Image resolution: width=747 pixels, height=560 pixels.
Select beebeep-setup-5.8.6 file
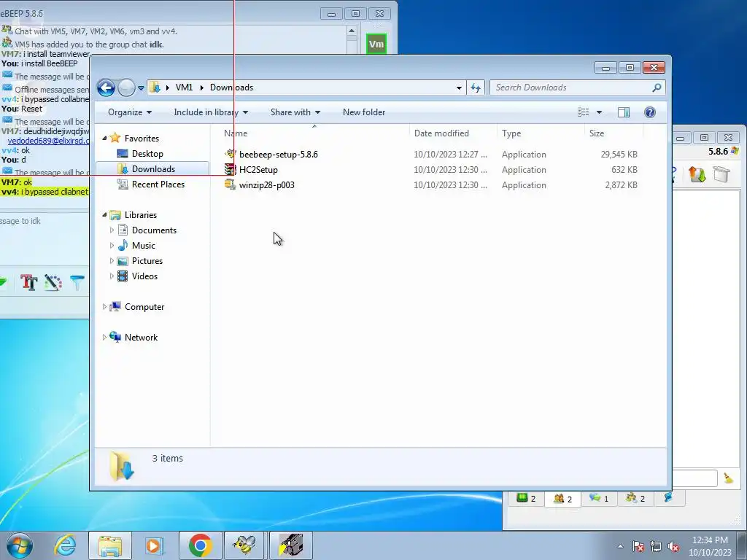click(278, 155)
